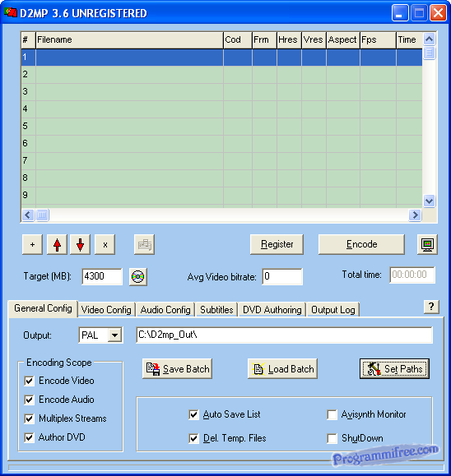This screenshot has height=476, width=451.
Task: Open the PAL output format dropdown
Action: [115, 335]
